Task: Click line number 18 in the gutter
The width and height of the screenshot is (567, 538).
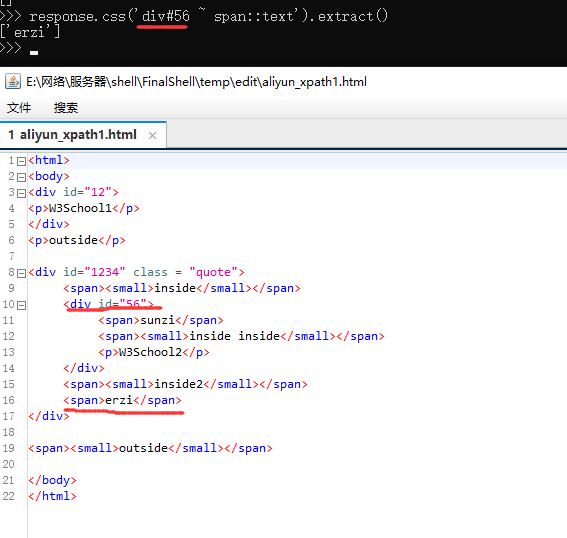Action: (9, 432)
